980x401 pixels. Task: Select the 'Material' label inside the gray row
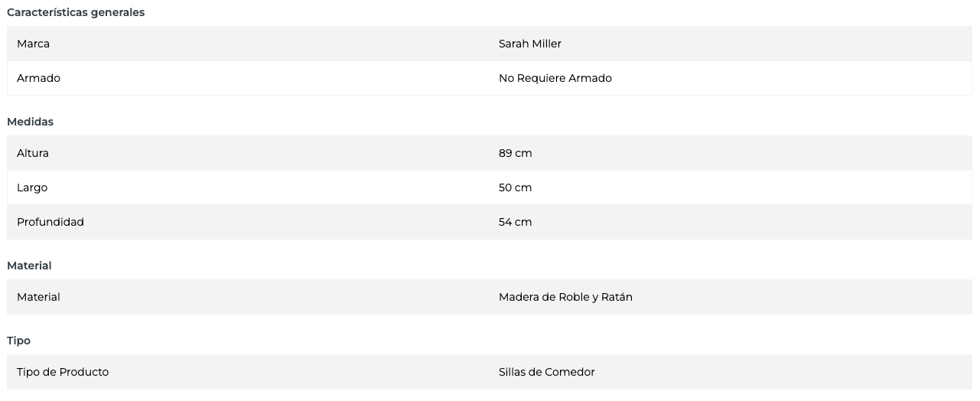[38, 297]
